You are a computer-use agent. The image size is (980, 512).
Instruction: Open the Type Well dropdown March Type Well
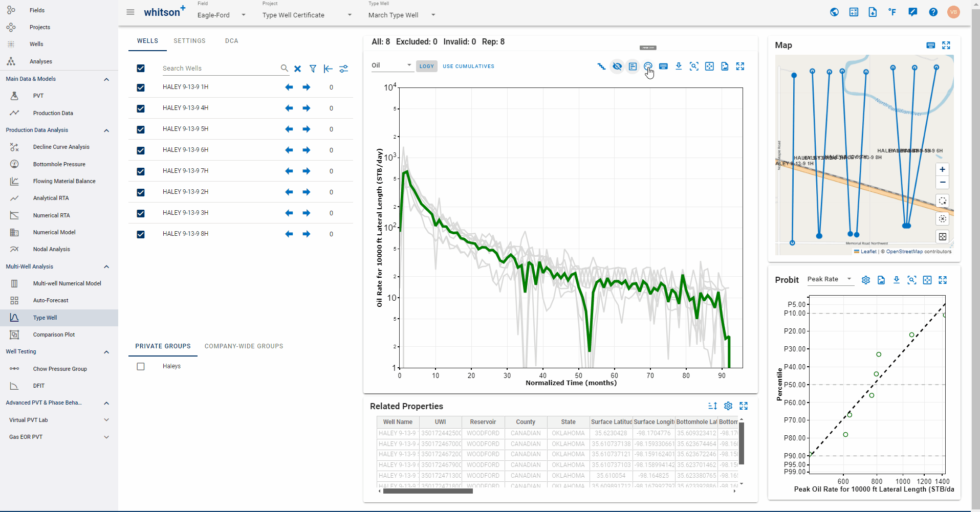click(x=402, y=15)
